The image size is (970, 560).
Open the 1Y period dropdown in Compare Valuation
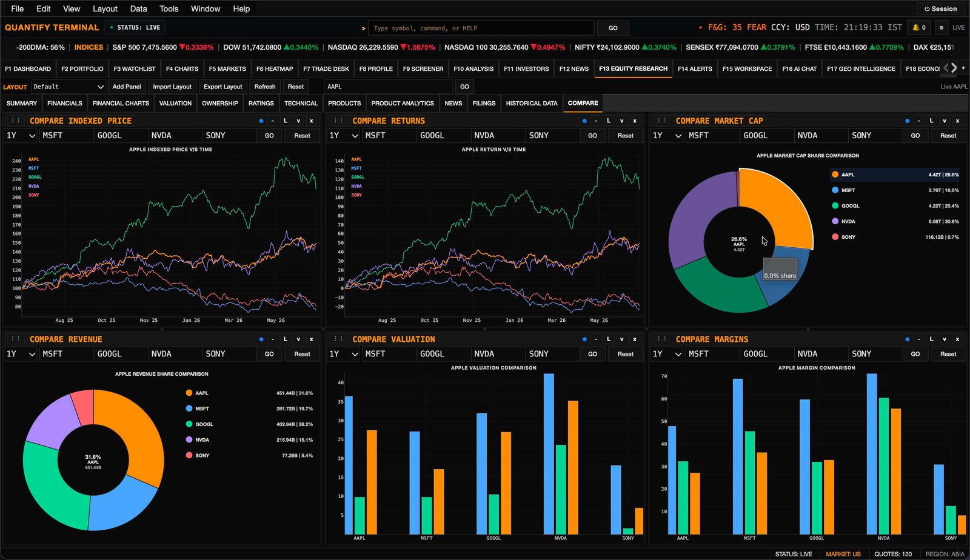[344, 353]
